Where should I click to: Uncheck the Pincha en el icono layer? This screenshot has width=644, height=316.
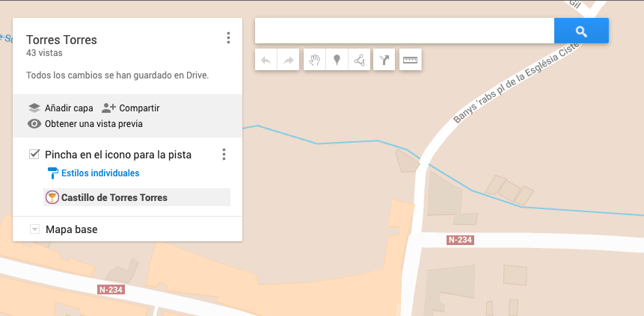click(34, 155)
